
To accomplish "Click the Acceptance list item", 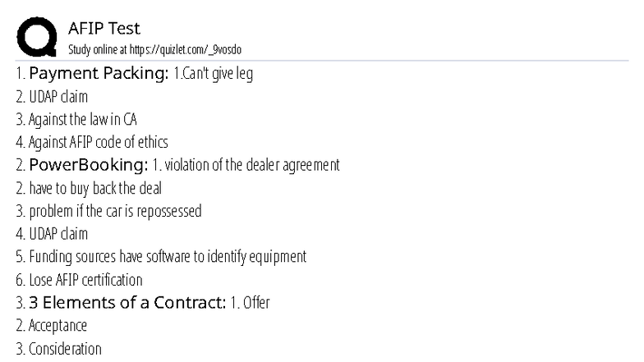I will point(51,325).
